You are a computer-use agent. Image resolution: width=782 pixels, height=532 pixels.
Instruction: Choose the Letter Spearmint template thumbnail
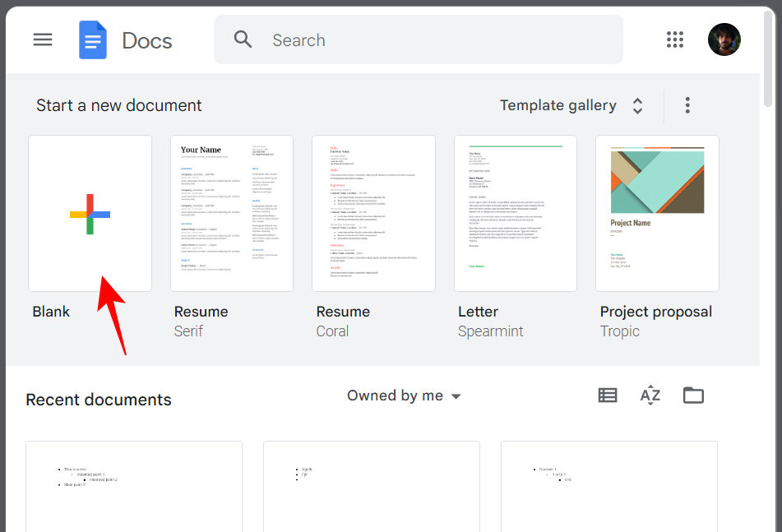pyautogui.click(x=516, y=214)
